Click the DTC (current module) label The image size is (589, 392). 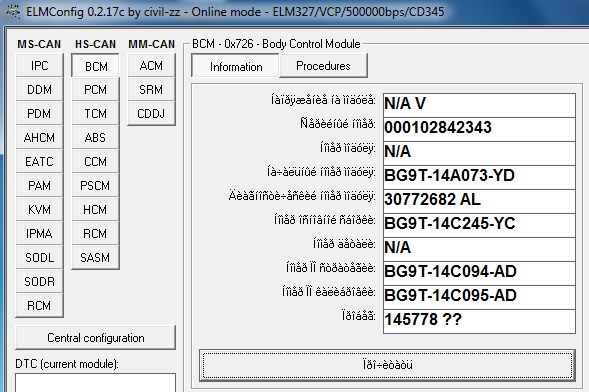(x=67, y=364)
